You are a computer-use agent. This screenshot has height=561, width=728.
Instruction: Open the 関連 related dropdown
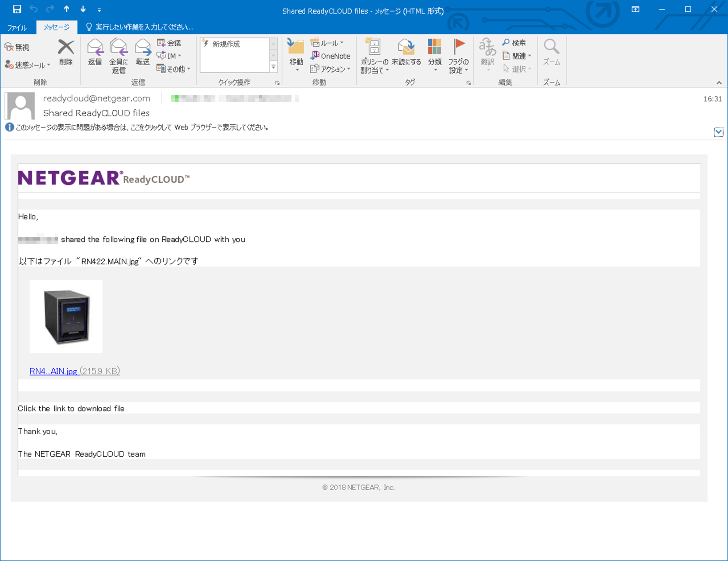517,56
